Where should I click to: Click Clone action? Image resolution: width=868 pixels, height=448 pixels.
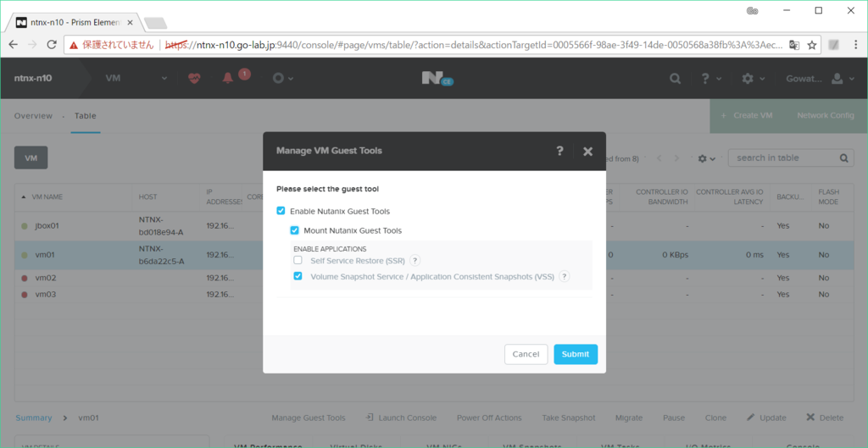[715, 418]
